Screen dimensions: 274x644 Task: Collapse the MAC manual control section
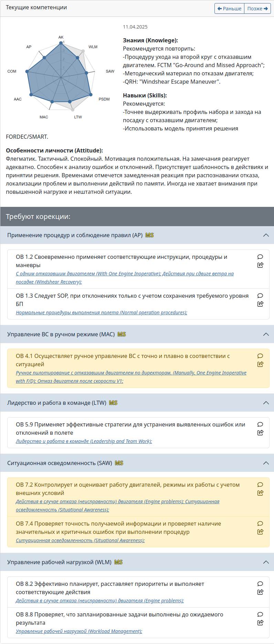pos(266,334)
